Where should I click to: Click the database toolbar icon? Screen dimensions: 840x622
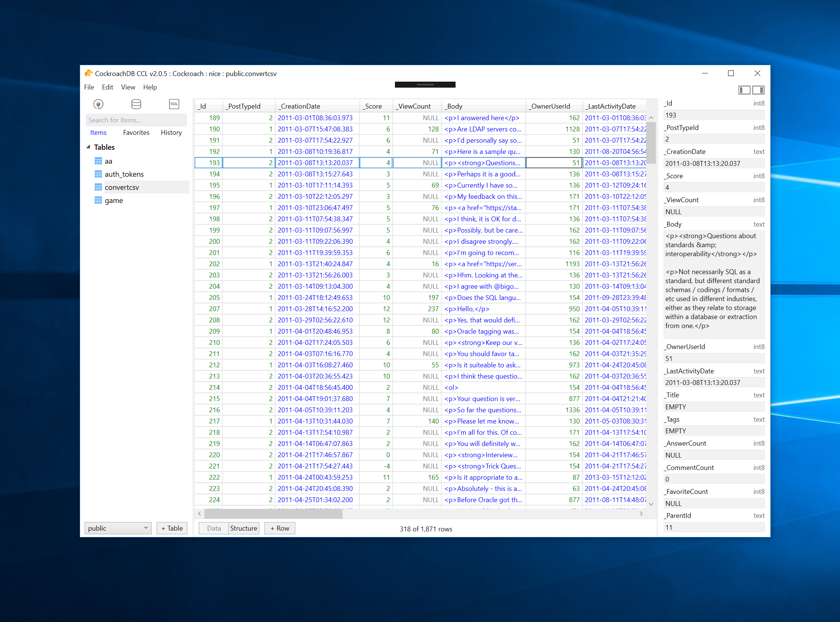click(x=136, y=104)
